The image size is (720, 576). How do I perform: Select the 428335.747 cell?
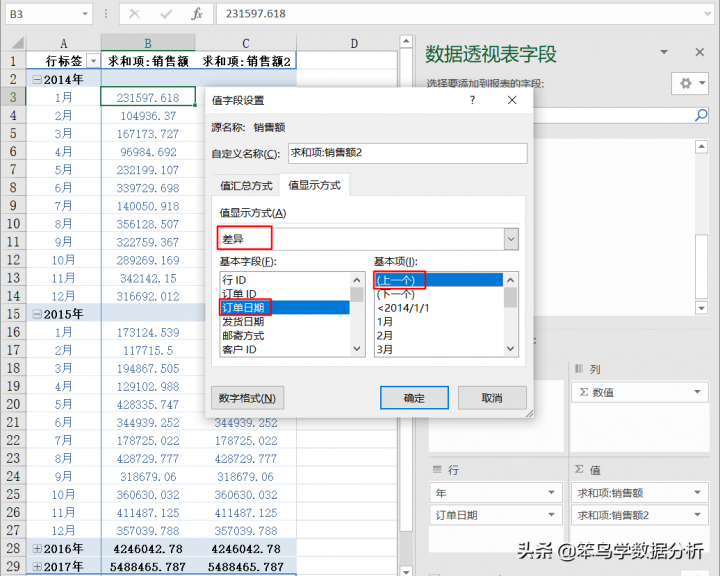(148, 404)
